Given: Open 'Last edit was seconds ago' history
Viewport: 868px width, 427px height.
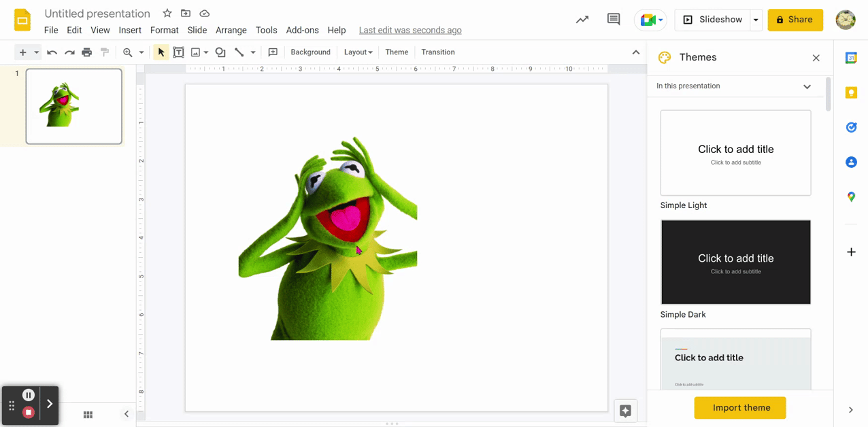Looking at the screenshot, I should point(410,30).
